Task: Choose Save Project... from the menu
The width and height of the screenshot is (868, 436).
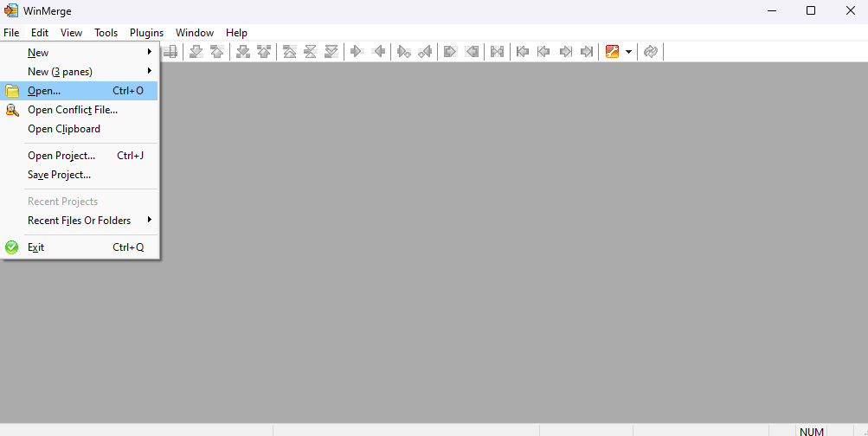Action: [59, 175]
